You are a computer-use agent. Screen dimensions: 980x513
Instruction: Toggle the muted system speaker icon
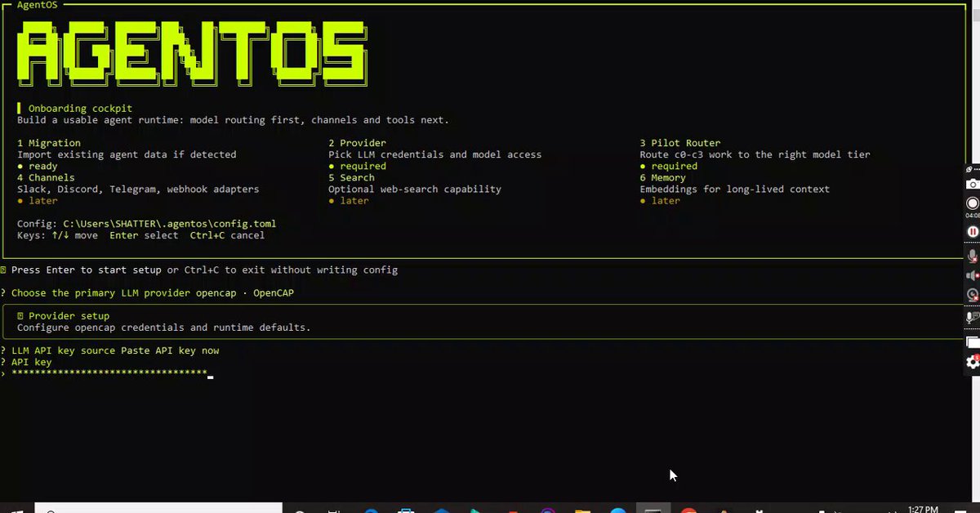(x=973, y=275)
